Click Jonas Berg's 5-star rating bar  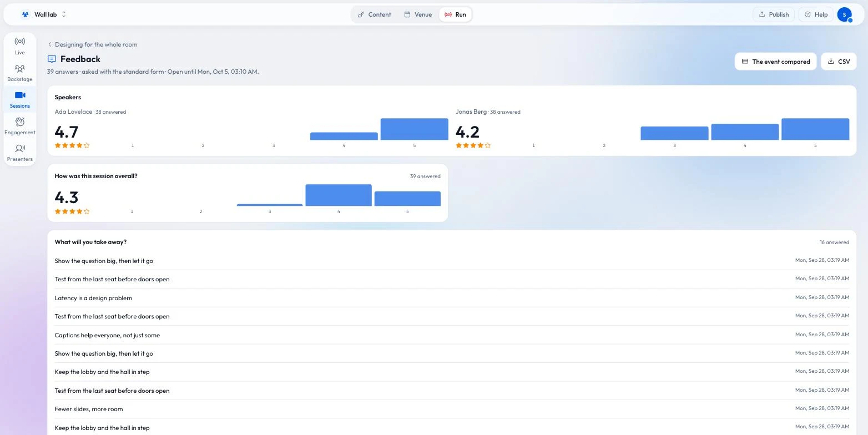point(815,129)
